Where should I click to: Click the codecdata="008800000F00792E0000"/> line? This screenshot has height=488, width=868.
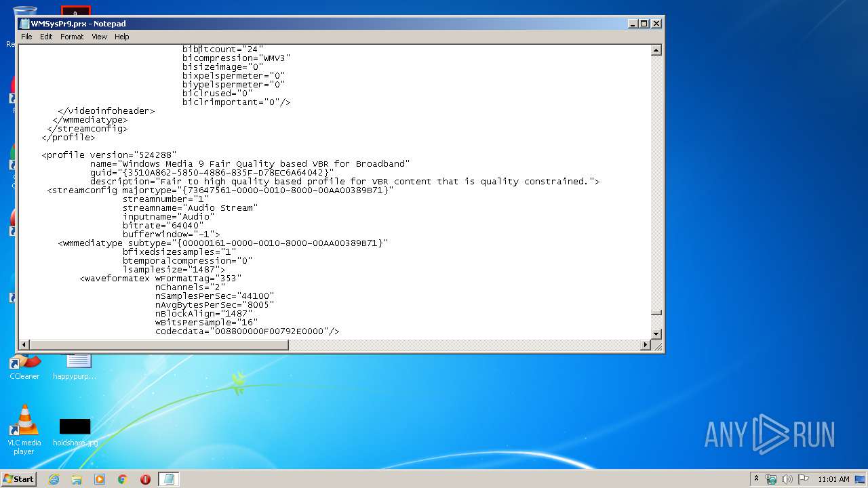point(247,331)
